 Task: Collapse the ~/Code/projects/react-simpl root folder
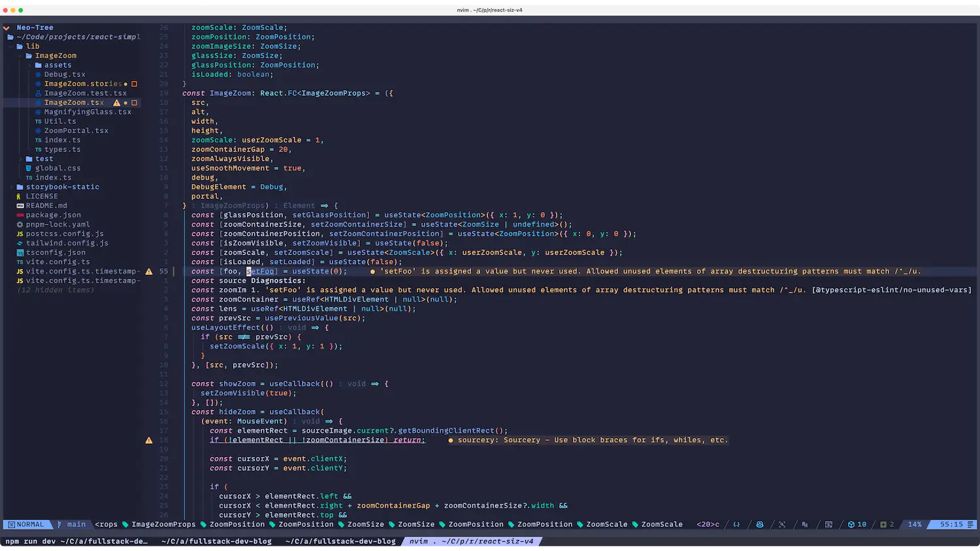(10, 37)
